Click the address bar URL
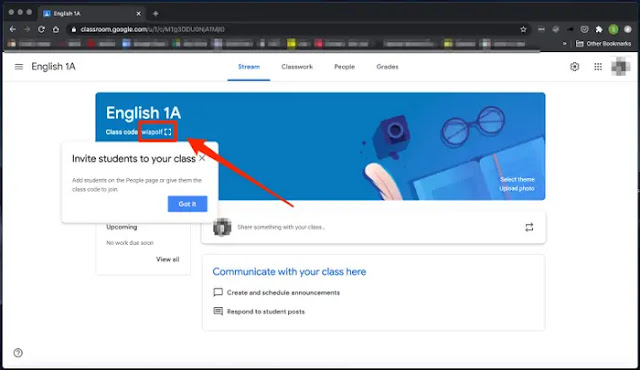Viewport: 640px width, 370px height. [x=152, y=29]
